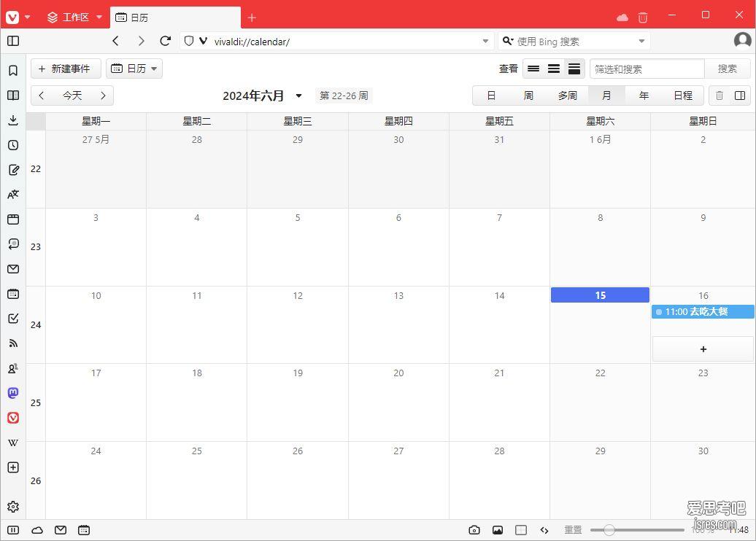The width and height of the screenshot is (756, 541).
Task: Jump to 今天 today
Action: [72, 96]
